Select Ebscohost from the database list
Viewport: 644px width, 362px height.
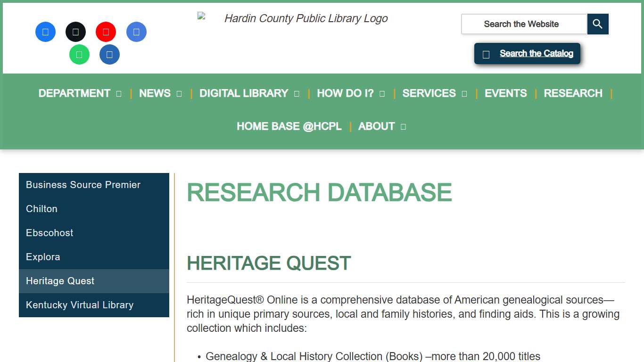pyautogui.click(x=50, y=233)
